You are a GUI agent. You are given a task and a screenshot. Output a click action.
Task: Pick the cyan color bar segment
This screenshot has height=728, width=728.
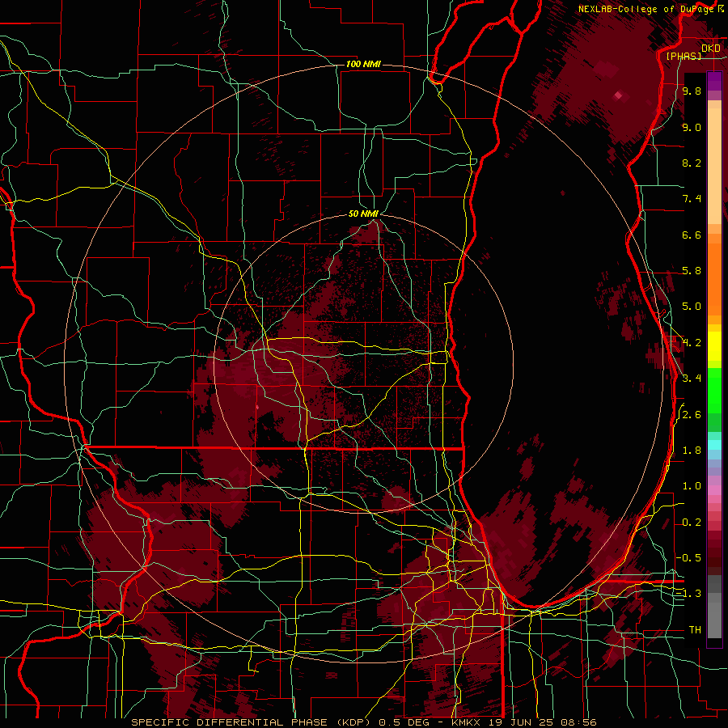[x=714, y=445]
